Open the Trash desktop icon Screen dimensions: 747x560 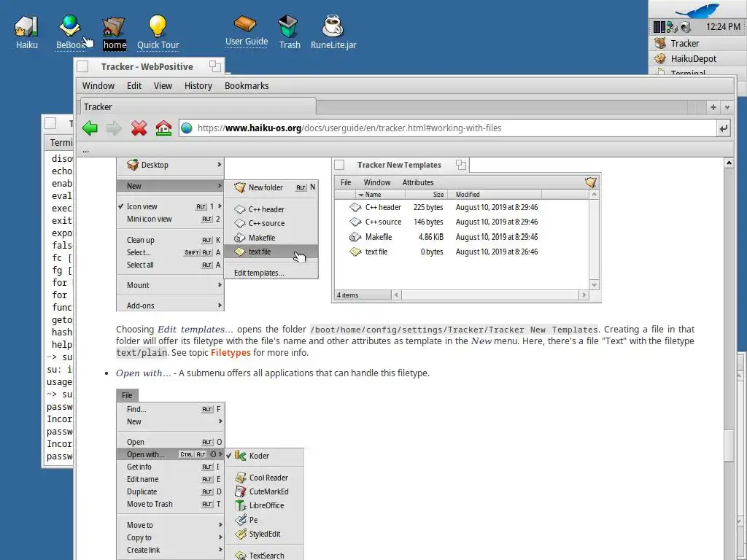point(289,31)
